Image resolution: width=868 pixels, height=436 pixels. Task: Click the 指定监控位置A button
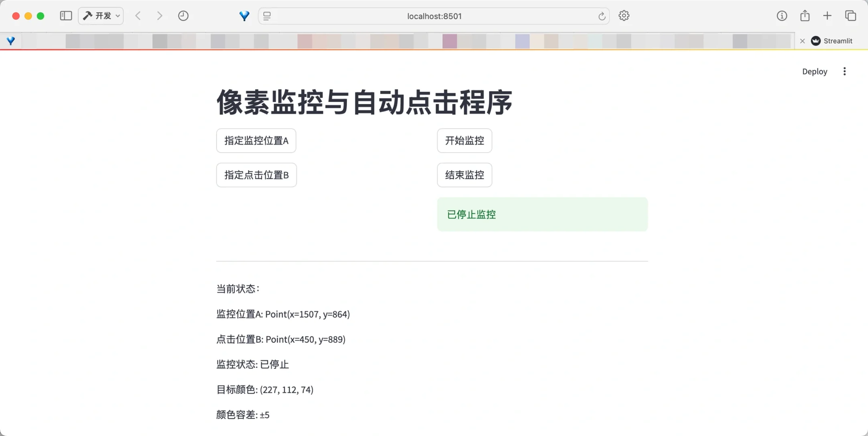pyautogui.click(x=256, y=140)
